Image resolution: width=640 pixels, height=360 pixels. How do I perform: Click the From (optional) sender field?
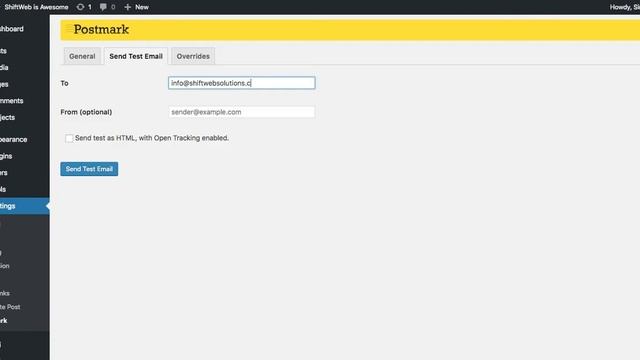(242, 112)
